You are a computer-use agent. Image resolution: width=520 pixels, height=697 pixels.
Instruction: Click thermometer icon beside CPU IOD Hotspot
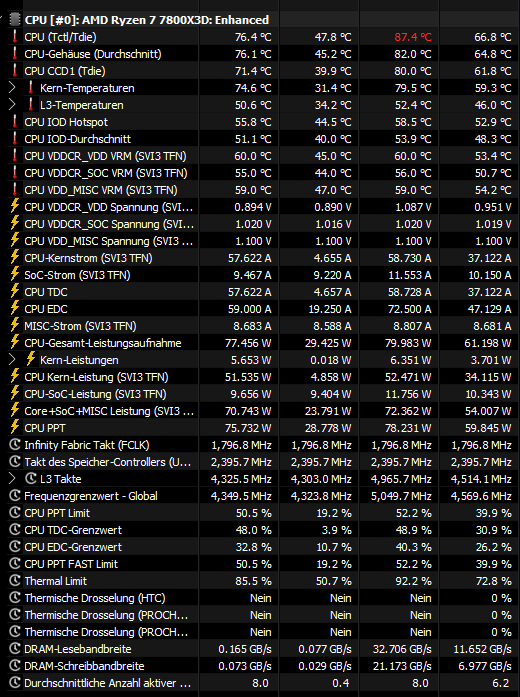15,121
